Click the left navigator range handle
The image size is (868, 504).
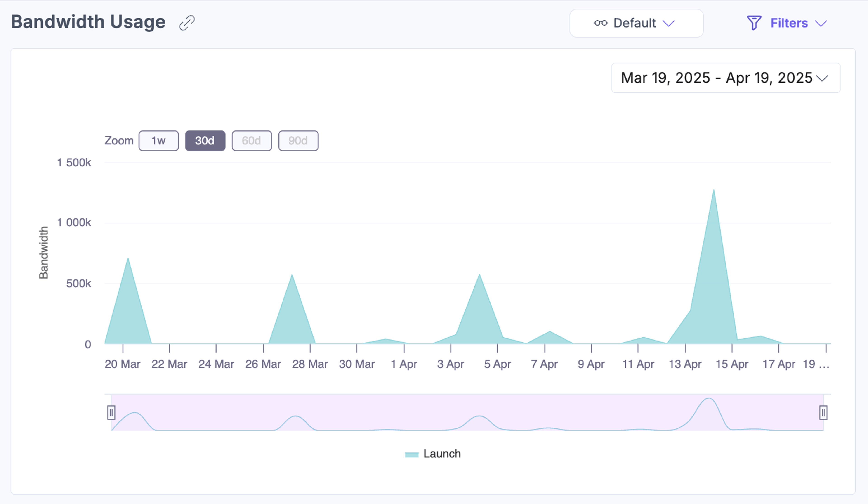click(x=111, y=412)
